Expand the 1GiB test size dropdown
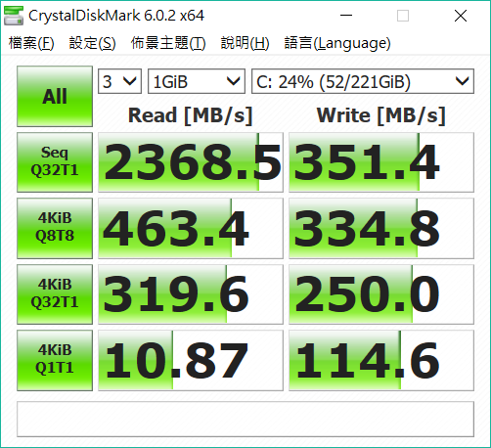Screen dimensions: 491x448 197,81
